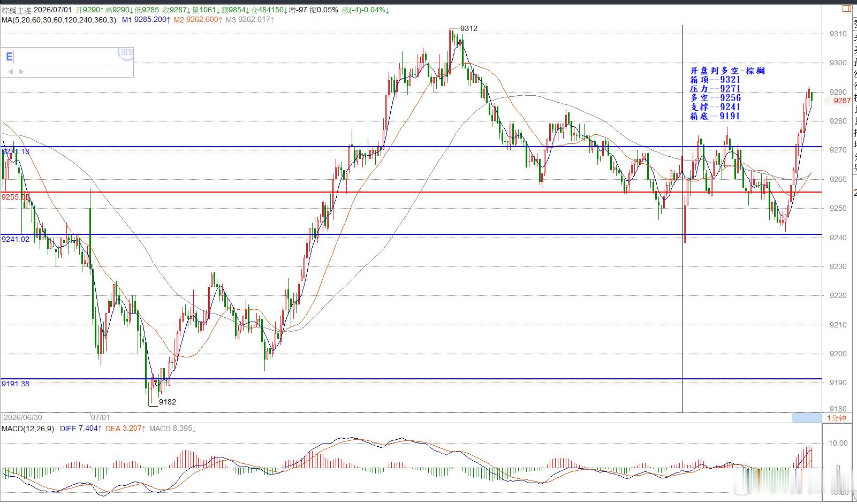Click the 9271.18 line label
This screenshot has width=857, height=504.
[x=16, y=151]
